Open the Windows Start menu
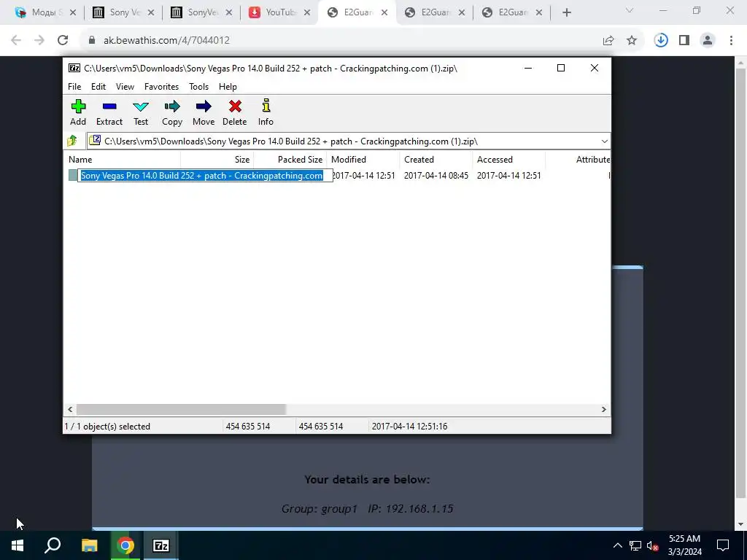 pyautogui.click(x=18, y=545)
